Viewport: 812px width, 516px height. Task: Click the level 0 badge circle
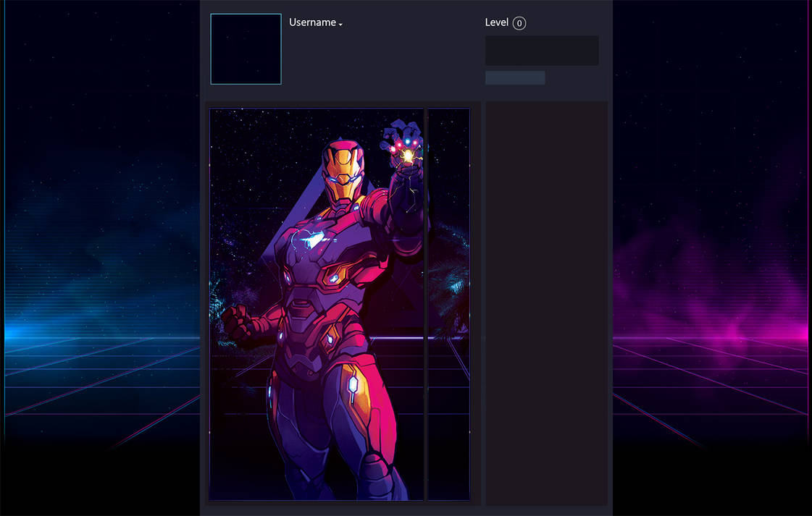(519, 23)
